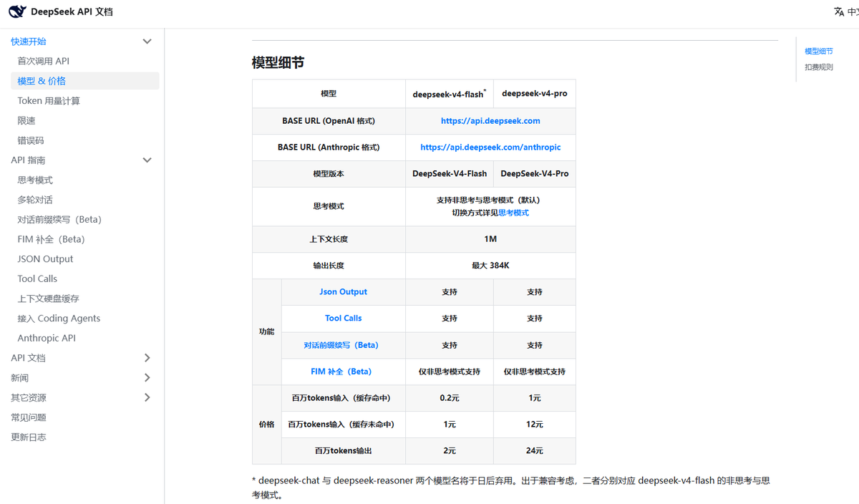Click the 1M context length cell
Screen dimensions: 859x504
pyautogui.click(x=490, y=239)
